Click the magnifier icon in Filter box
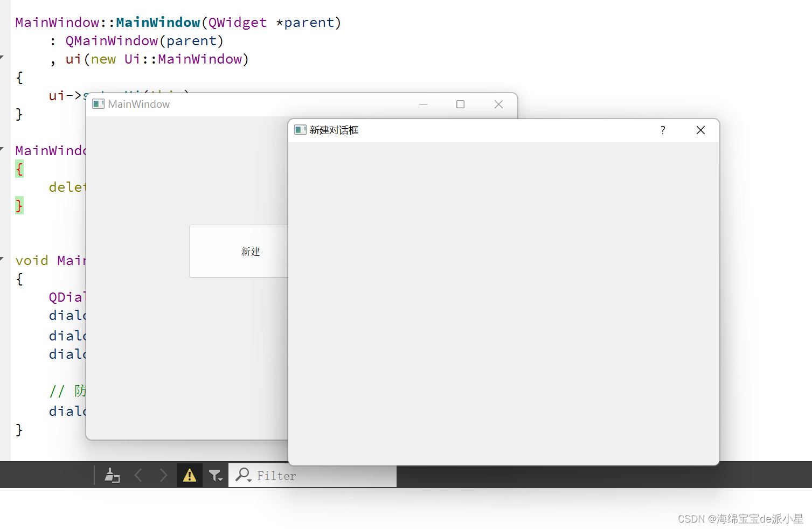This screenshot has height=529, width=812. click(244, 475)
